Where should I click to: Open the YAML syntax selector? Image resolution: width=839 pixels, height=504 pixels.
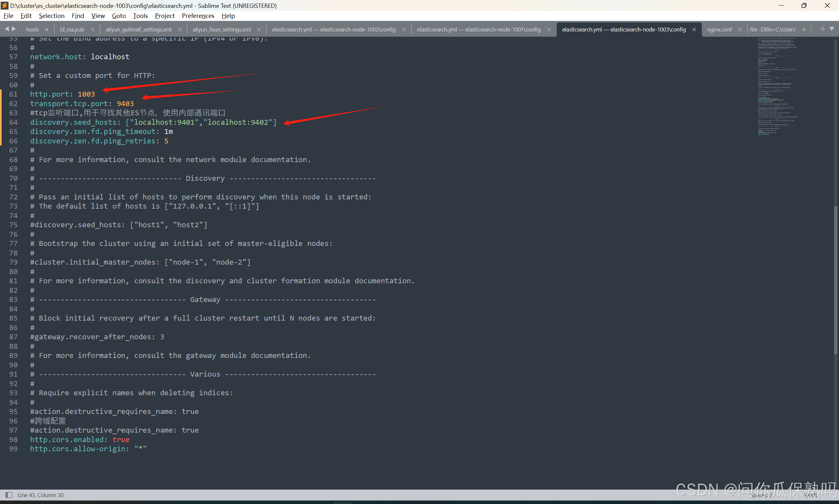click(811, 495)
